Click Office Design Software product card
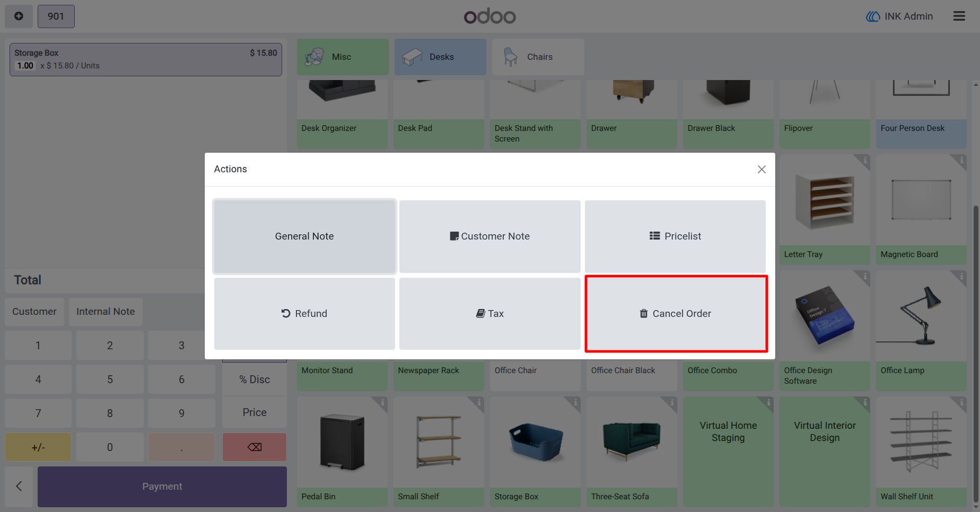 click(x=825, y=331)
